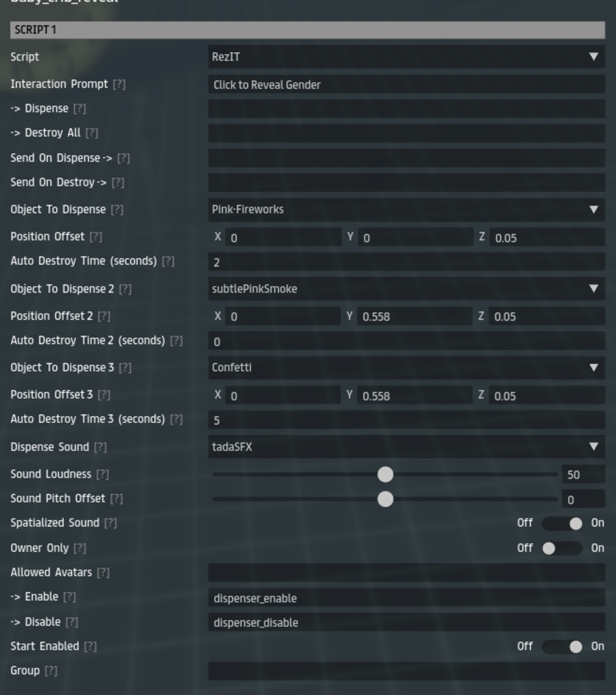Show help for Dispense Sound
Viewport: 616px width, 695px height.
[x=100, y=447]
